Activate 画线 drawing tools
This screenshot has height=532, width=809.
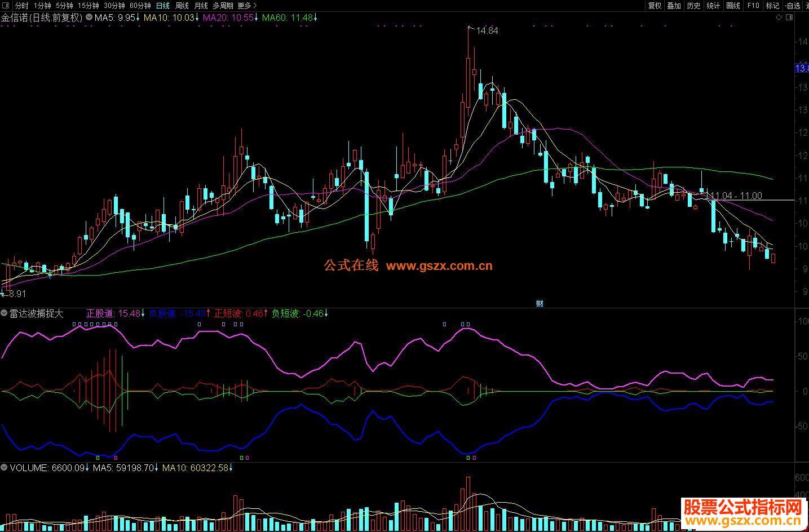pyautogui.click(x=733, y=6)
